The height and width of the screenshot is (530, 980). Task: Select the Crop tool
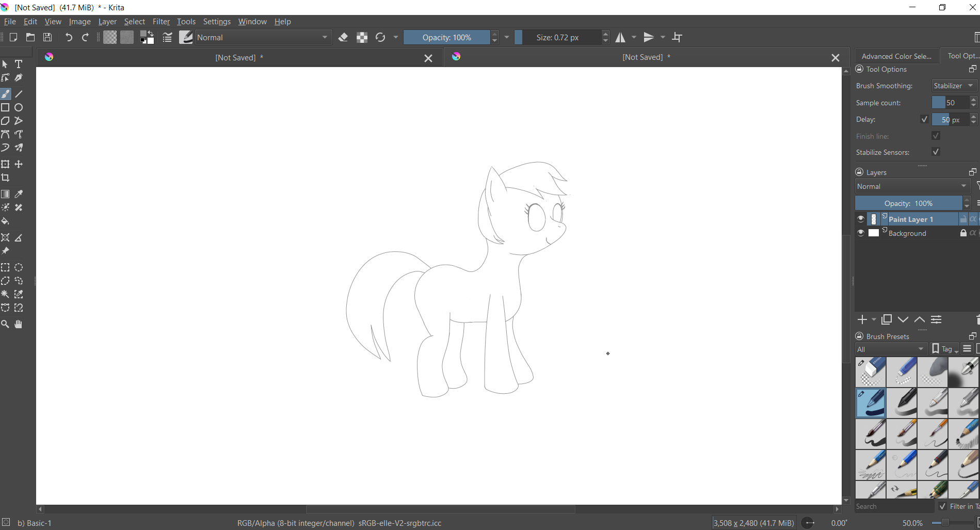(6, 178)
